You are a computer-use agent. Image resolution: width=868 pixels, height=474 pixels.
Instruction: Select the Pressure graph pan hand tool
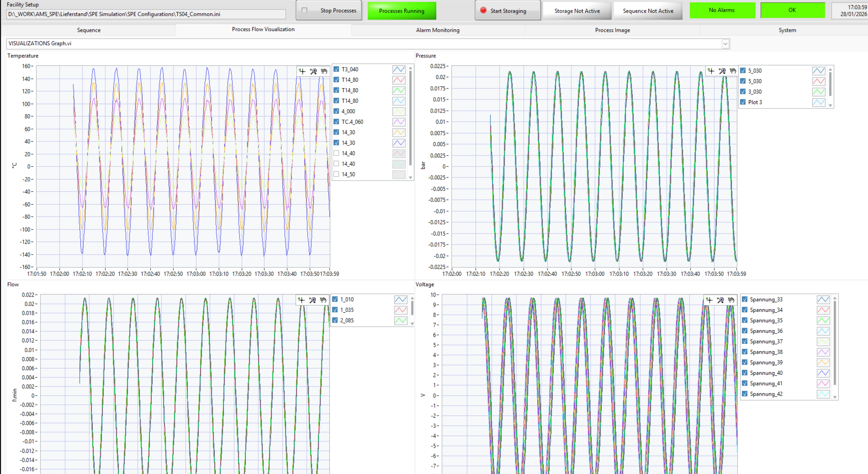pyautogui.click(x=733, y=71)
